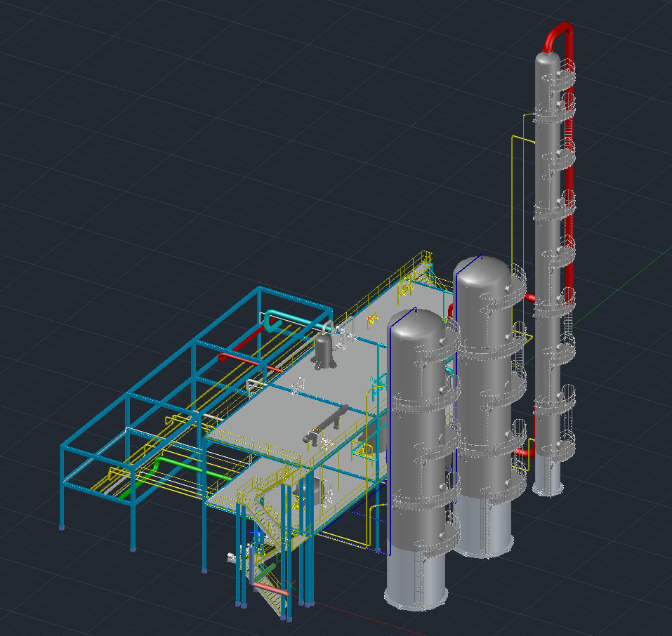Select the horizontal heat exchanger on platform
Viewport: 672px width, 636px height.
coord(327,425)
